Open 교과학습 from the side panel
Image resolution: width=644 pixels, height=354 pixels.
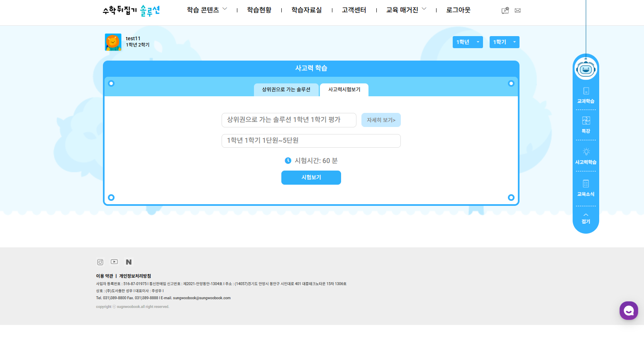point(585,95)
